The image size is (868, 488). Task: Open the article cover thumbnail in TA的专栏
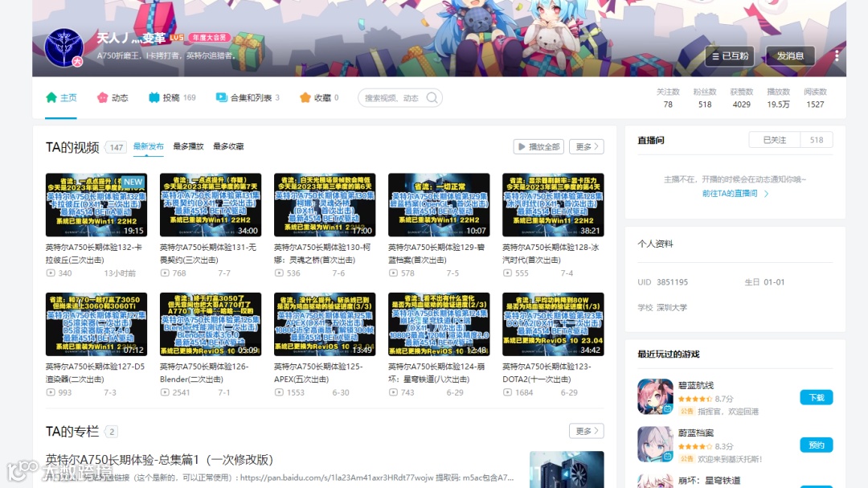pyautogui.click(x=567, y=470)
